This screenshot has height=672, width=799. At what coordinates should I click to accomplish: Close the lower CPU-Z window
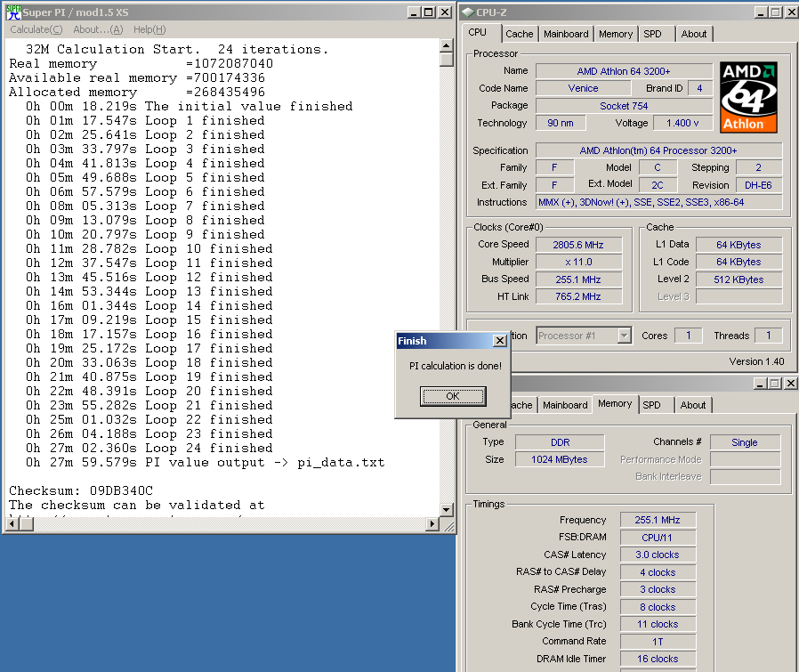pos(790,384)
